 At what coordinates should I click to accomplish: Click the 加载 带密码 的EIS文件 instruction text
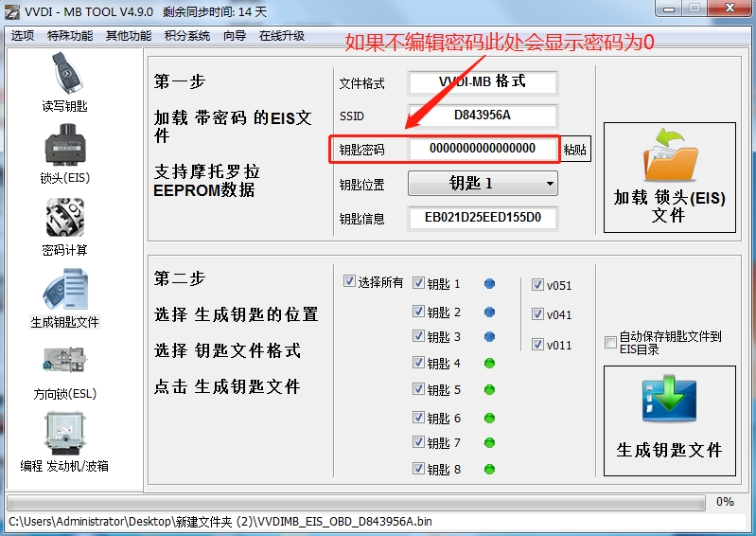point(233,126)
